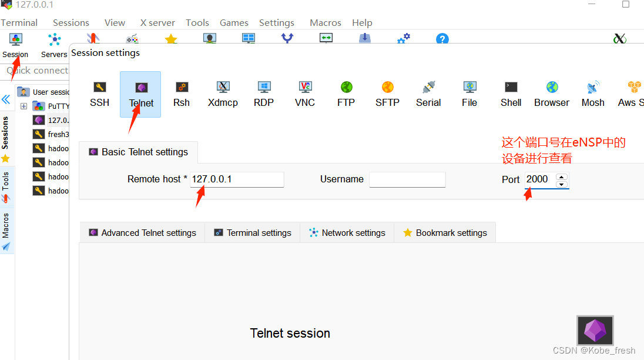This screenshot has height=360, width=644.
Task: Select the Aws S3 session type
Action: coord(630,95)
